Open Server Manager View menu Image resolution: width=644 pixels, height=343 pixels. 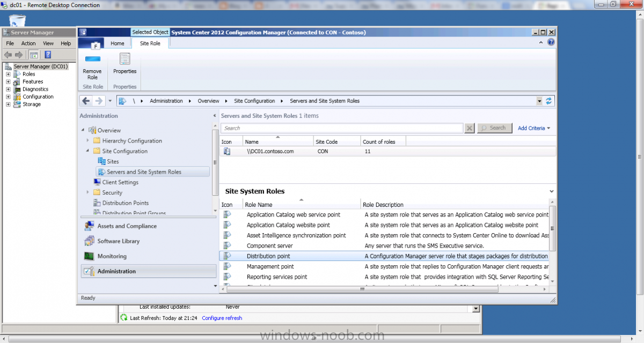(48, 43)
